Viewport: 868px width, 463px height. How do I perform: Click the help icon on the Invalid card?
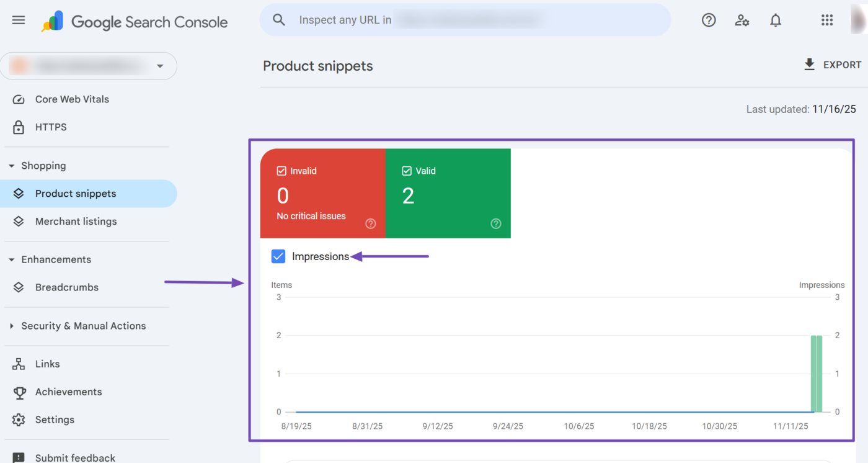pos(370,223)
